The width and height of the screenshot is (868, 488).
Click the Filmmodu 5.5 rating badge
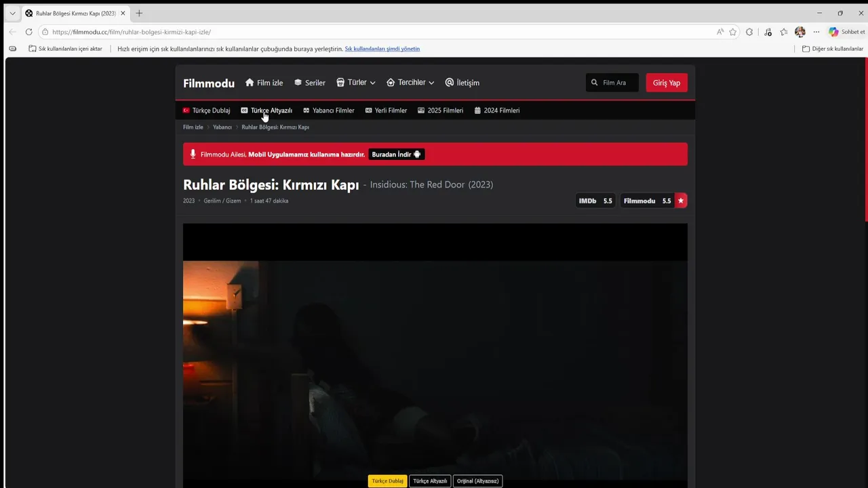[647, 201]
